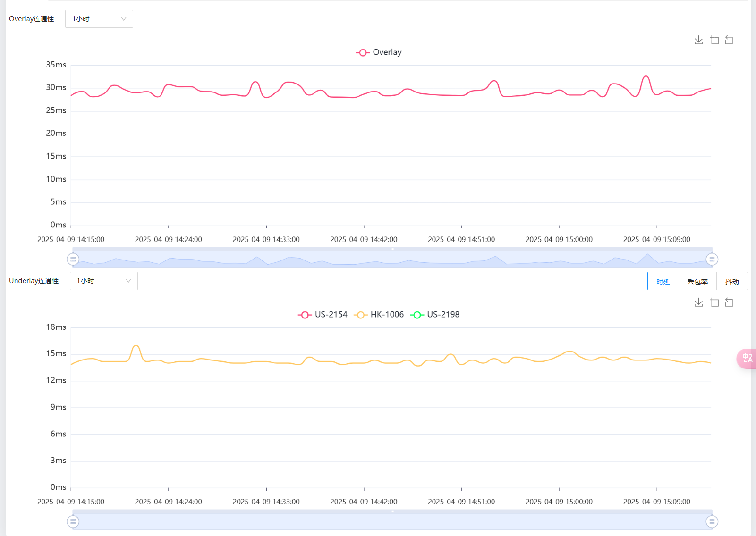Screen dimensions: 756x536
Task: Hide the US-2154 series in legend
Action: pyautogui.click(x=323, y=315)
